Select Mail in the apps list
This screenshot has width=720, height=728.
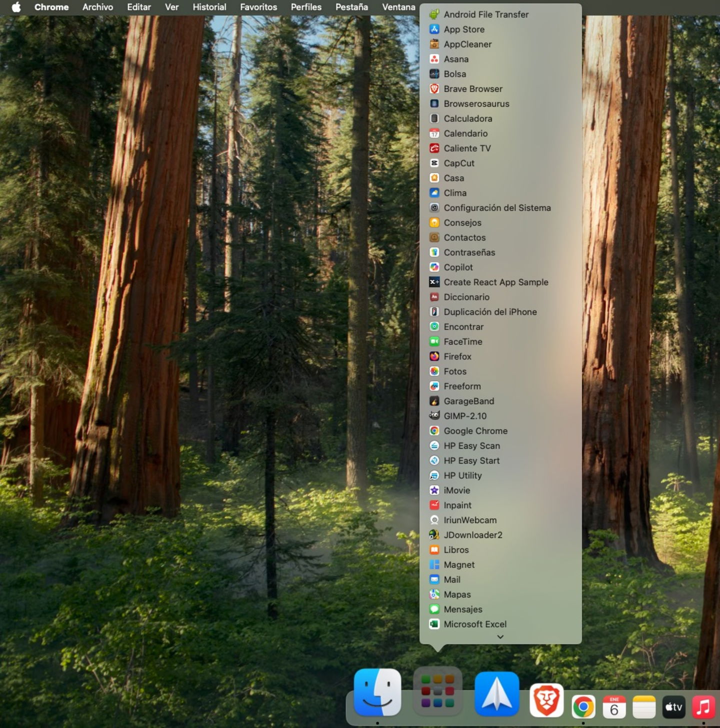point(500,580)
